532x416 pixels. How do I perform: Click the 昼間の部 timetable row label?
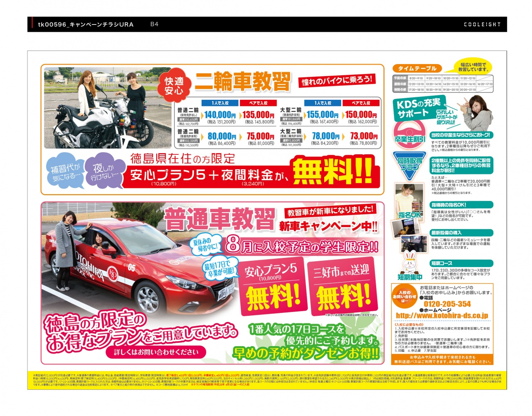400,84
